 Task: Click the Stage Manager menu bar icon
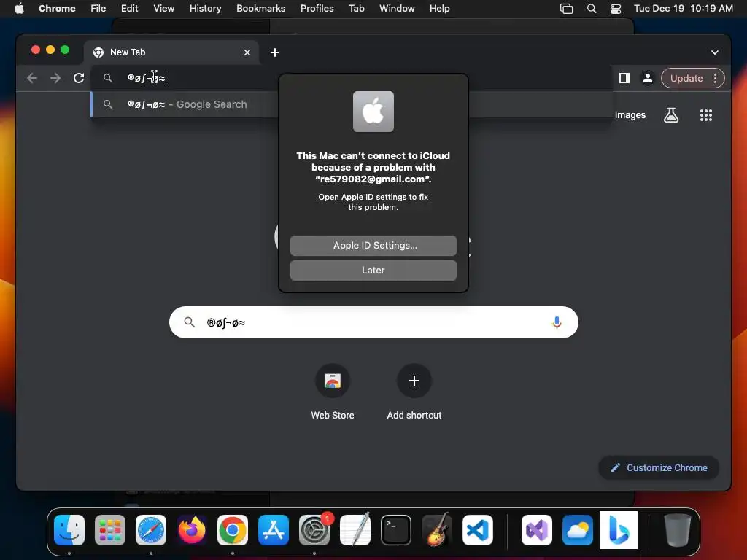(566, 9)
